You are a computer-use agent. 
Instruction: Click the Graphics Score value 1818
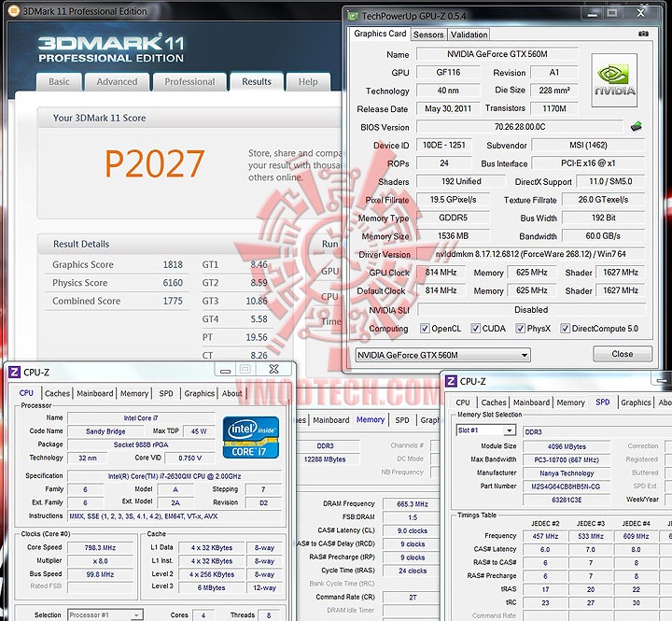[173, 264]
